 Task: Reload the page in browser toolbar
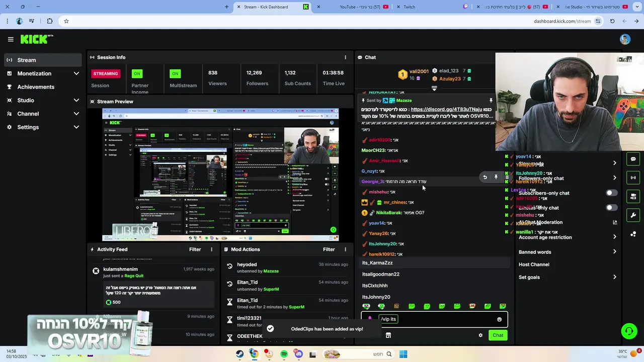[612, 21]
